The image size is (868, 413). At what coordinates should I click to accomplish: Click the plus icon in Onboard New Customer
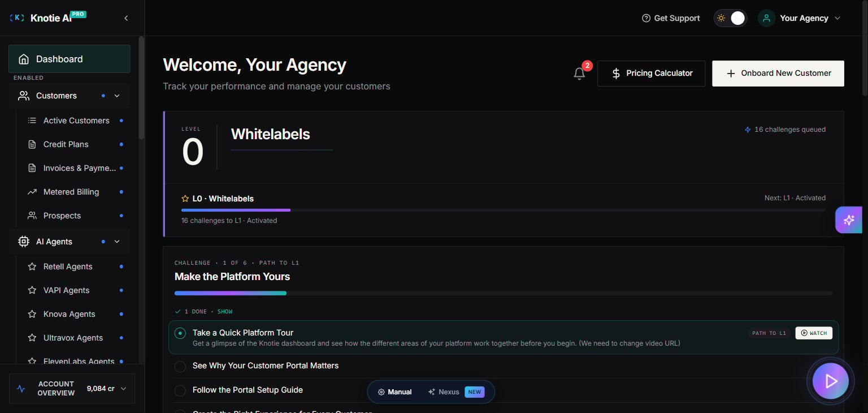[x=731, y=74]
